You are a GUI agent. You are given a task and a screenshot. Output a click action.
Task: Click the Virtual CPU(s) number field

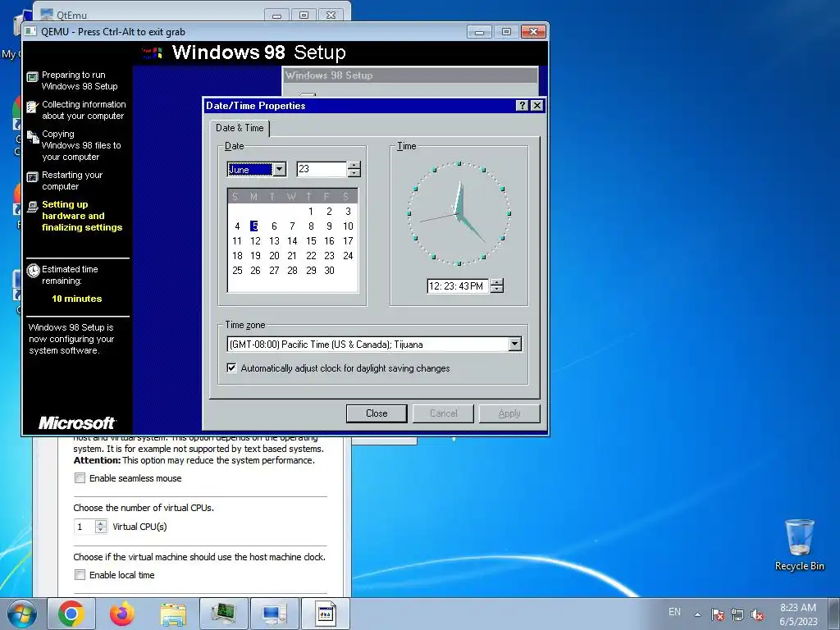coord(84,527)
